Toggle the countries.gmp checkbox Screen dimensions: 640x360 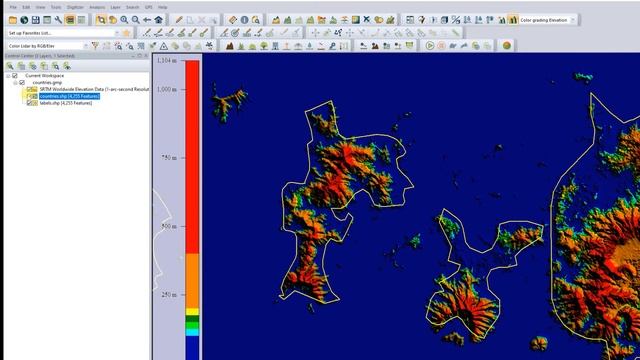click(x=22, y=83)
